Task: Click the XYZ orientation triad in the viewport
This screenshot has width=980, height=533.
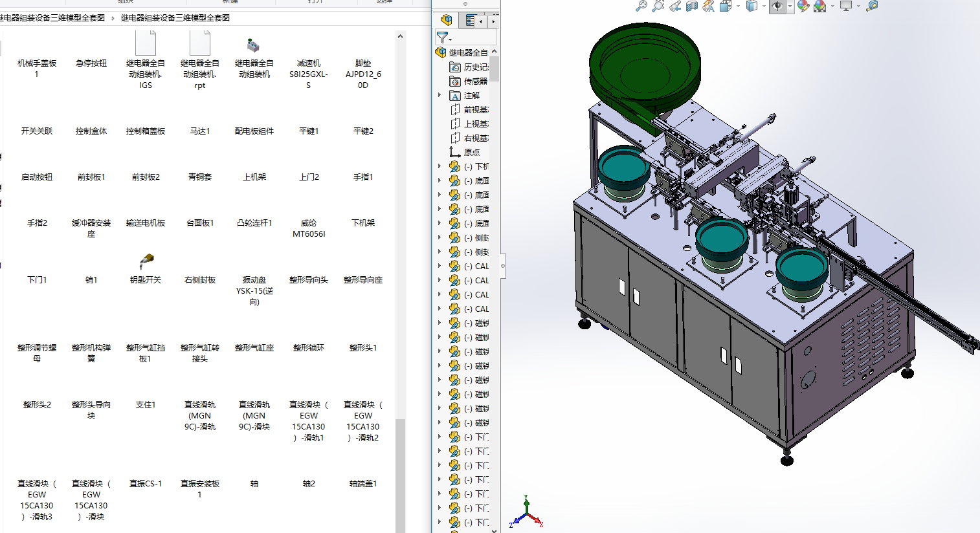Action: tap(527, 512)
